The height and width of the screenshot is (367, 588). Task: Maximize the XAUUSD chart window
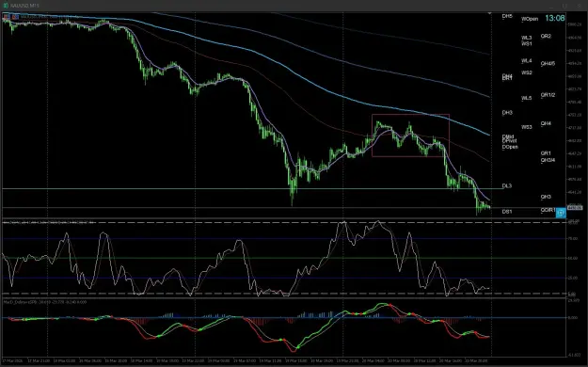(x=564, y=6)
